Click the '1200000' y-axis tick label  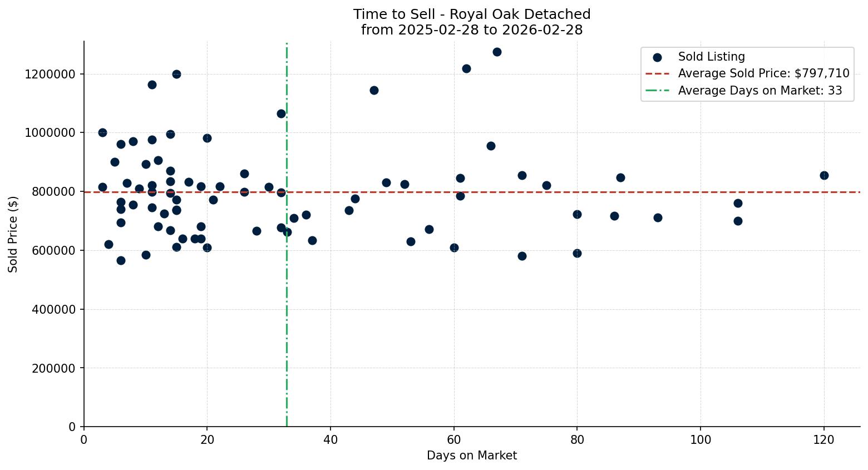tap(51, 73)
